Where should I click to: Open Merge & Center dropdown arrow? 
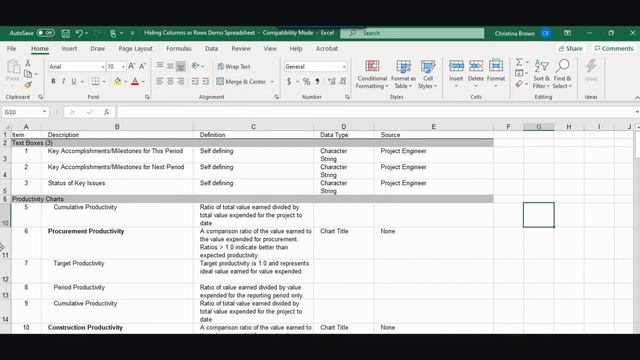272,82
